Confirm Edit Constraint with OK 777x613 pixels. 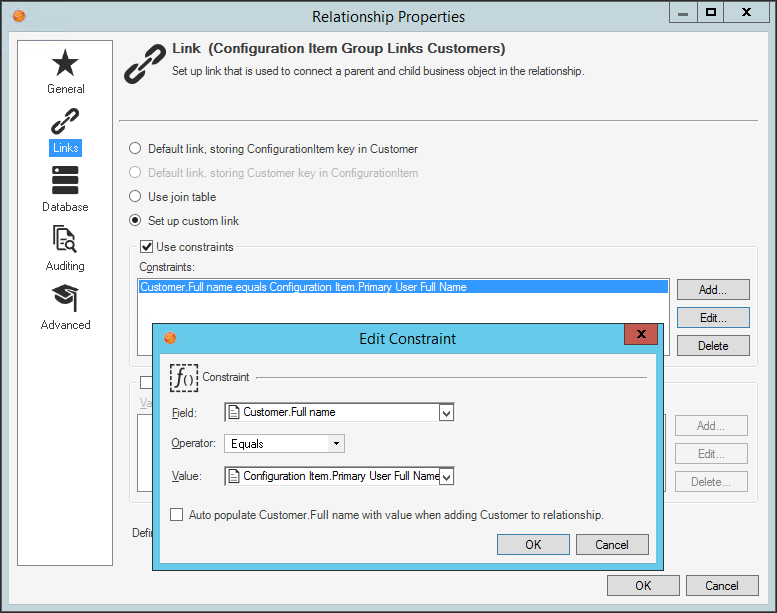coord(533,545)
